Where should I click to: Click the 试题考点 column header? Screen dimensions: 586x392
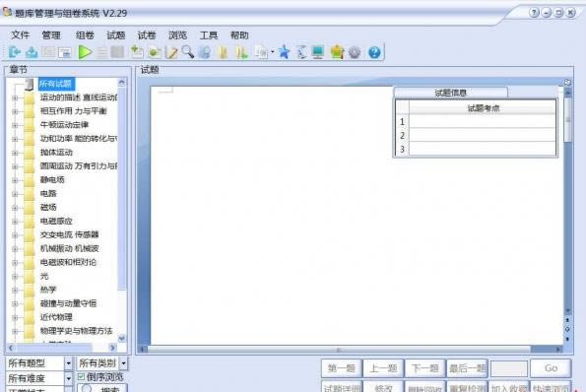click(x=483, y=108)
